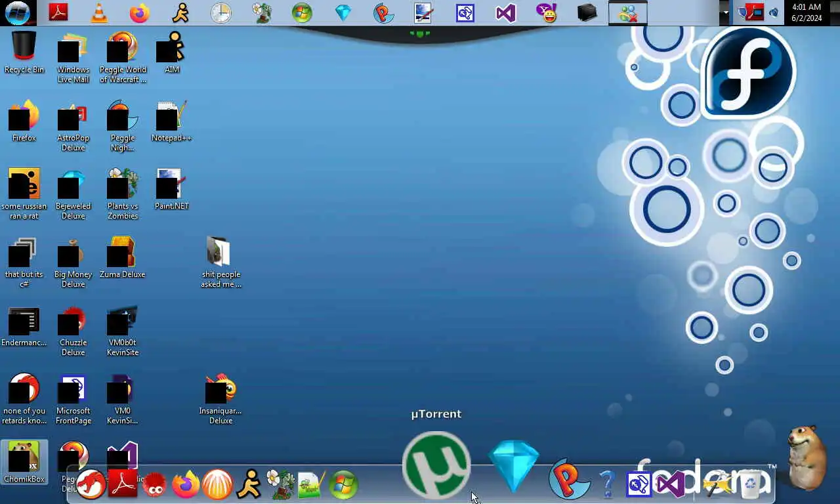
Task: Open Visual Studio in the top taskbar
Action: (x=506, y=12)
